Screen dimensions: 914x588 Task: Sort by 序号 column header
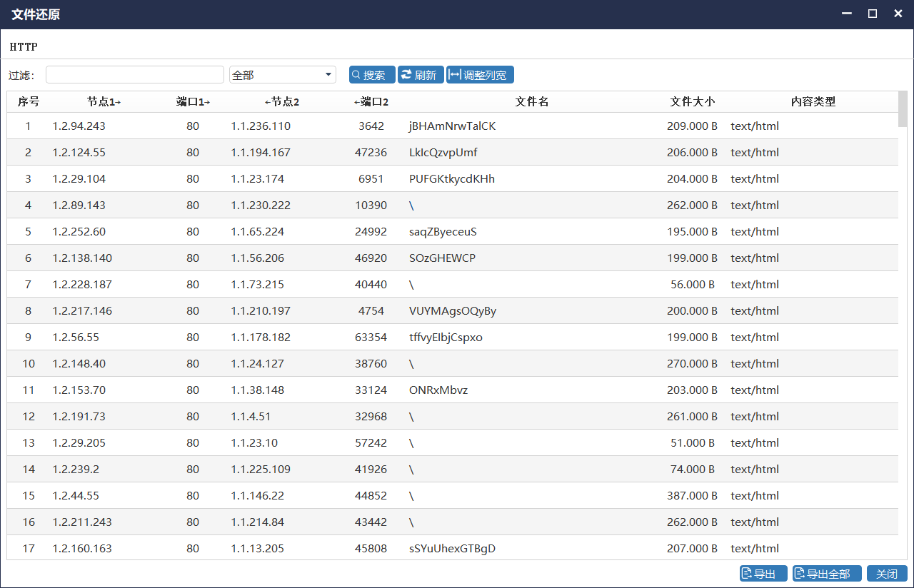coord(29,102)
